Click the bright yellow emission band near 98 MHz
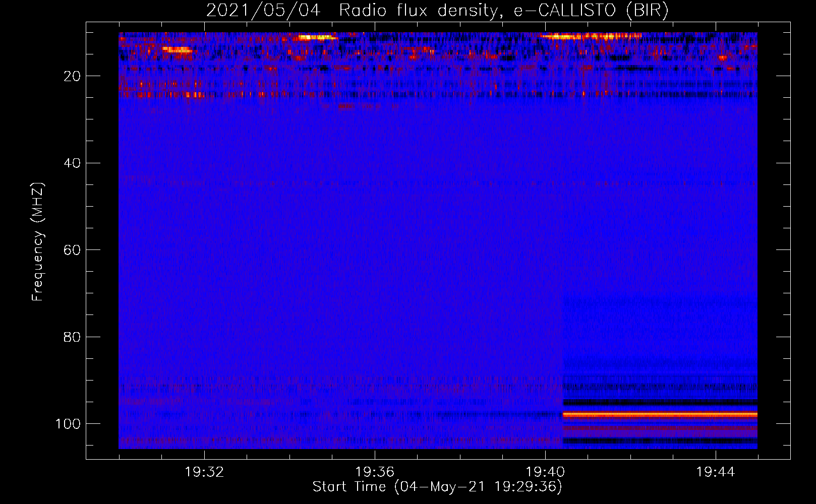 point(660,414)
